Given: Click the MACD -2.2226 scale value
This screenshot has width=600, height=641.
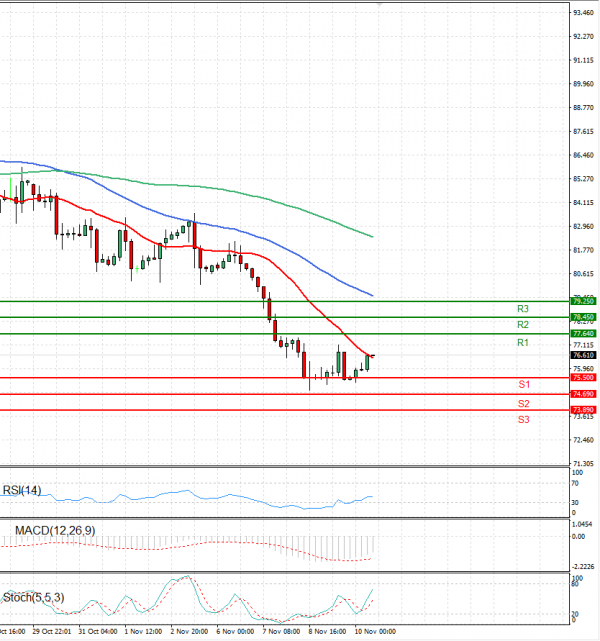Looking at the screenshot, I should tap(583, 567).
